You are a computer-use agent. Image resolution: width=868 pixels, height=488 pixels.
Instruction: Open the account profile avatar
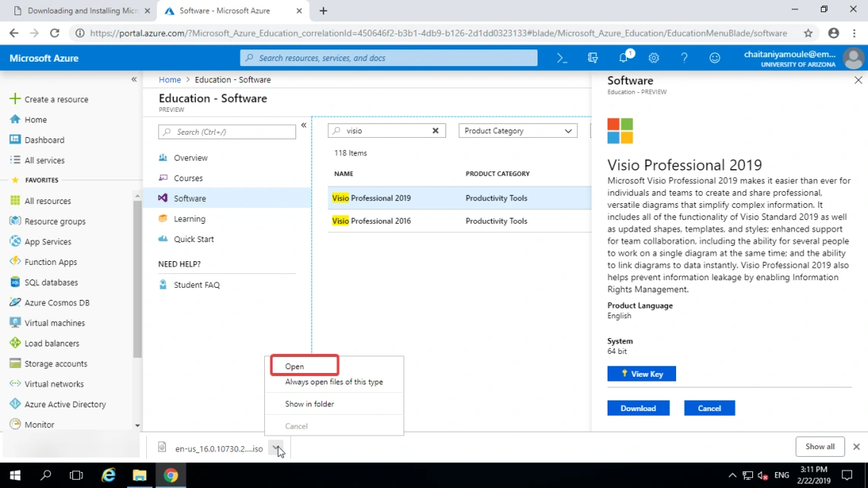click(x=853, y=58)
